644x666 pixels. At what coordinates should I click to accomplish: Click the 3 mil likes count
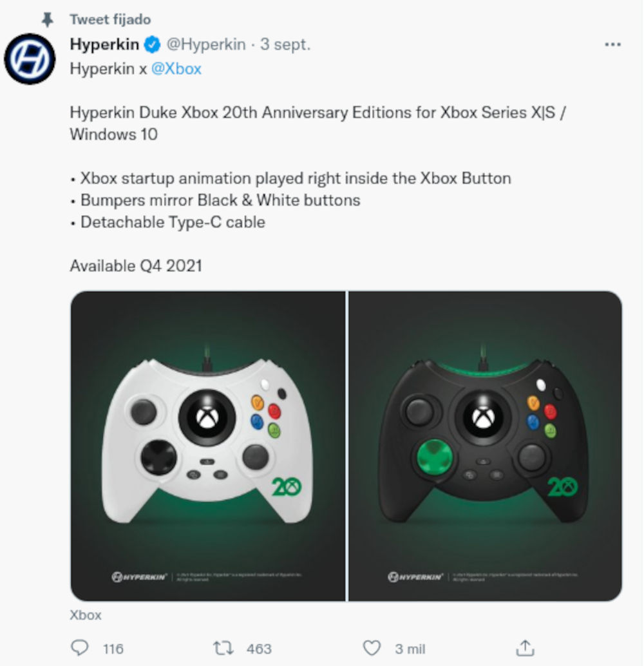(410, 649)
